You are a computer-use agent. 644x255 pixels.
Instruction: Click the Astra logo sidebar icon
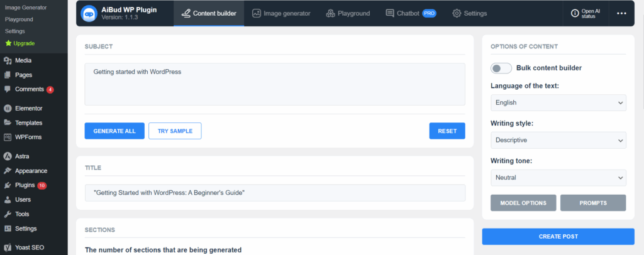click(8, 156)
